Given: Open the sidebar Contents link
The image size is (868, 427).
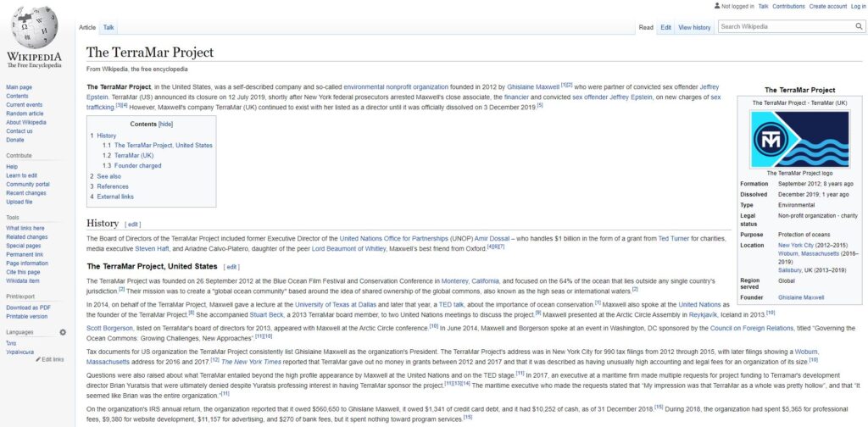Looking at the screenshot, I should [x=17, y=97].
